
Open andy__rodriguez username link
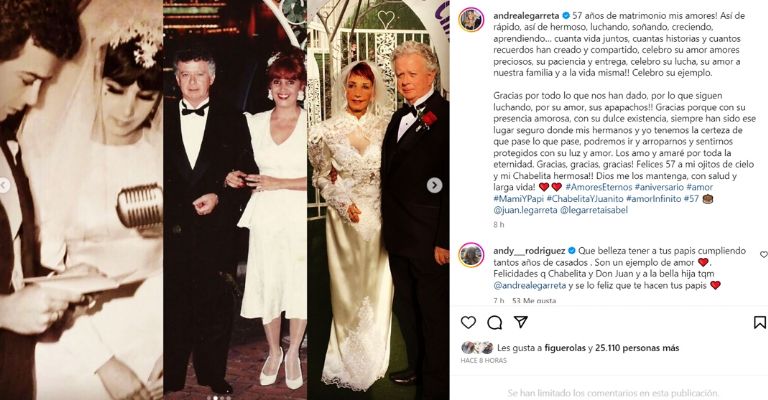coord(529,251)
